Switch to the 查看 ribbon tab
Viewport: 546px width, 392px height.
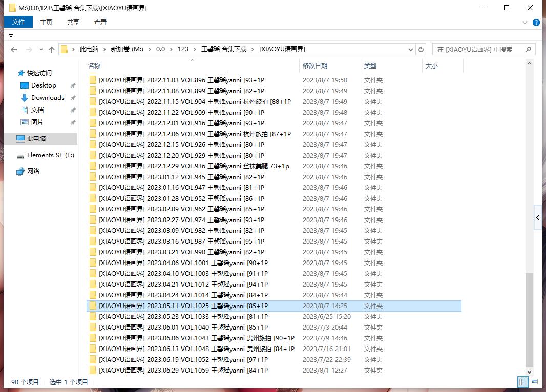[x=100, y=22]
